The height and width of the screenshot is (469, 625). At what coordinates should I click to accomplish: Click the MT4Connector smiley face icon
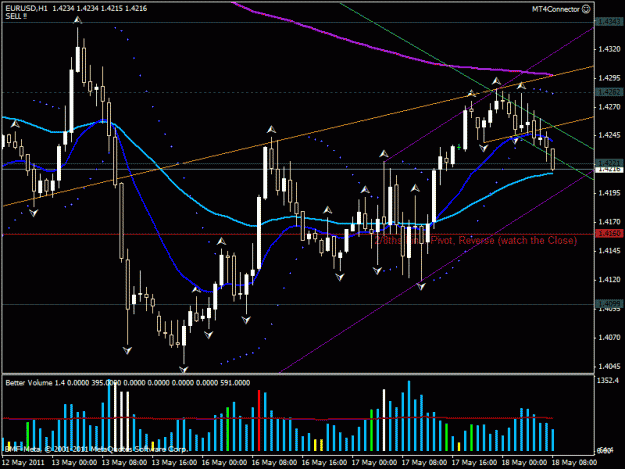pyautogui.click(x=586, y=9)
